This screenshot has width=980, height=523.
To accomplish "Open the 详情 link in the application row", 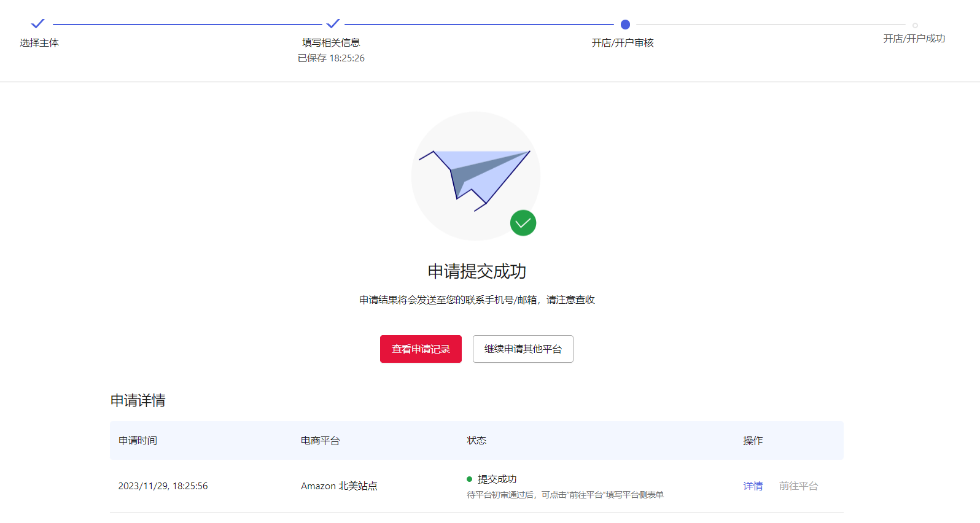I will click(x=753, y=486).
